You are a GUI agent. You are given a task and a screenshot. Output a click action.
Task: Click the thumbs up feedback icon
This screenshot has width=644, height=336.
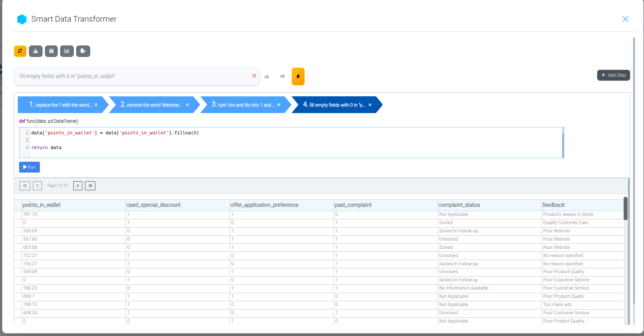pos(267,76)
